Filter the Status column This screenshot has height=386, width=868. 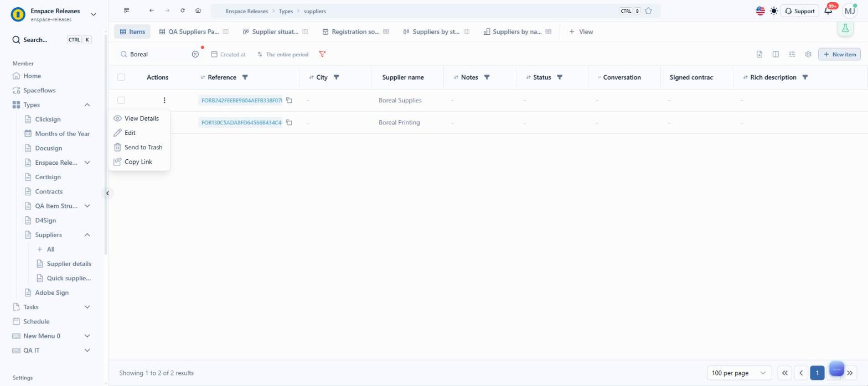tap(560, 77)
